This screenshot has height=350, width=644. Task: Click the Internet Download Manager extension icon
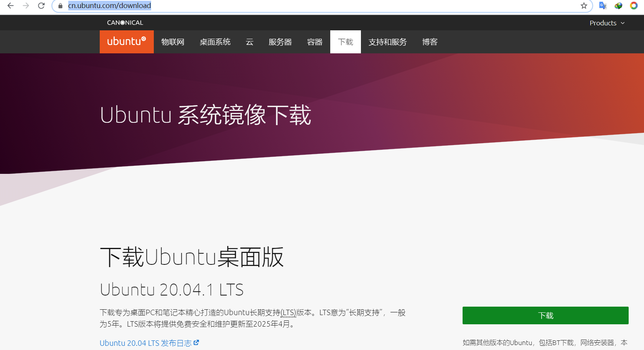[x=618, y=6]
